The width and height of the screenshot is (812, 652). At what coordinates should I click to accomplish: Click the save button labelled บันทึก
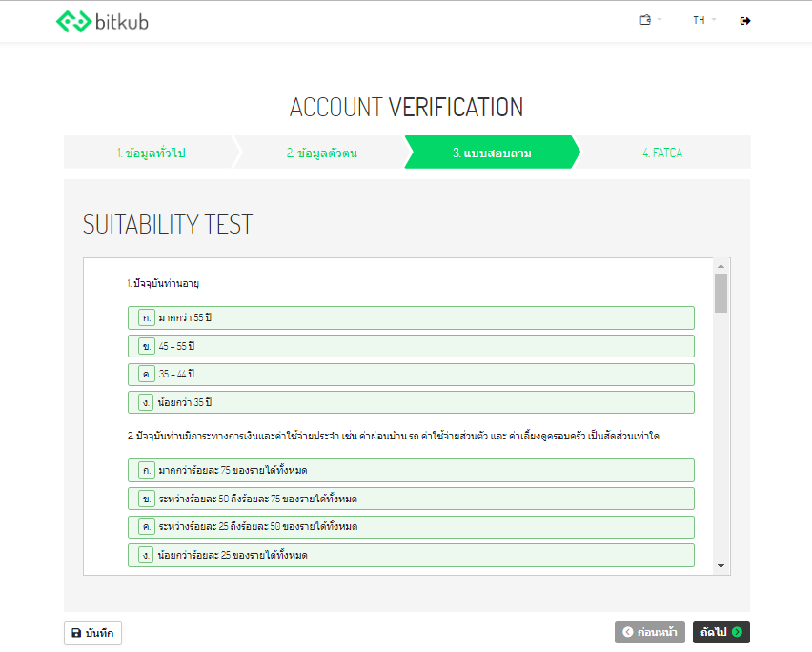93,632
